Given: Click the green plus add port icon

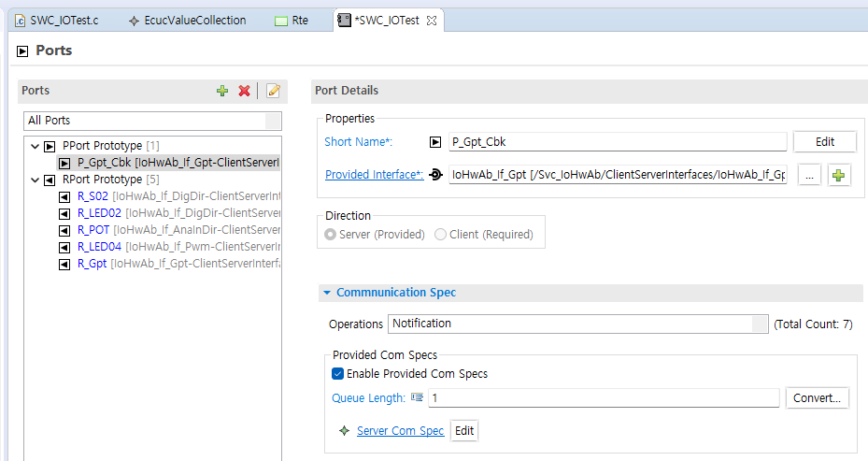Looking at the screenshot, I should pos(222,91).
